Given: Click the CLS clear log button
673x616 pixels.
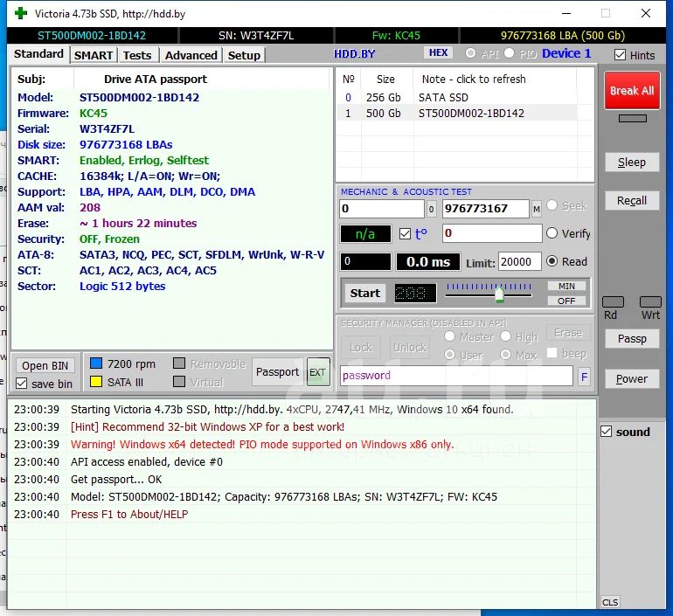Looking at the screenshot, I should 610,602.
